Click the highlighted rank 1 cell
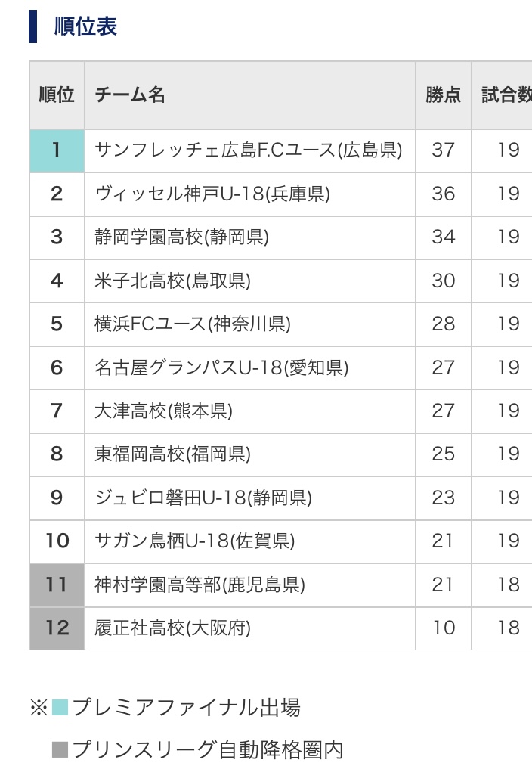This screenshot has height=769, width=532. tap(57, 150)
